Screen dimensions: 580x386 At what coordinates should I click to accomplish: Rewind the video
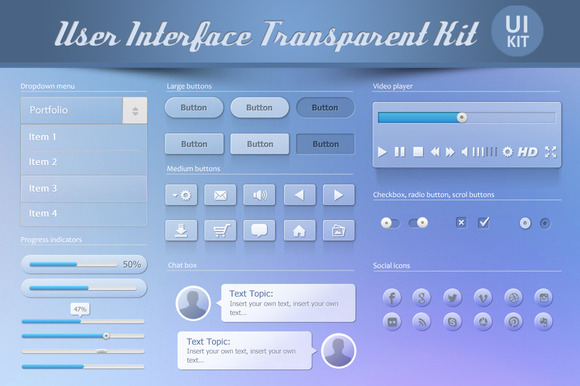pos(435,152)
